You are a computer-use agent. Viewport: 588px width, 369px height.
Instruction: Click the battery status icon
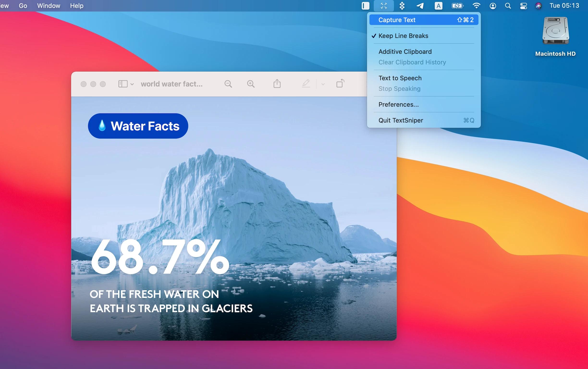457,5
